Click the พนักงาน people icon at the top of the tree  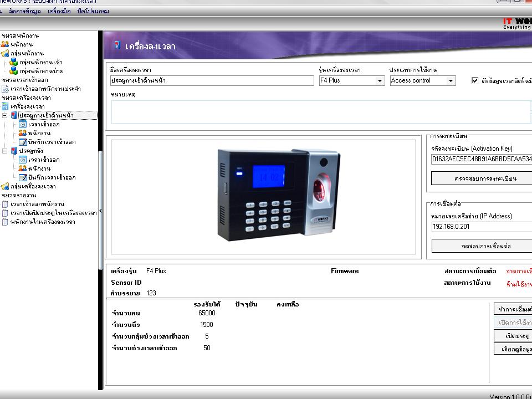point(5,44)
